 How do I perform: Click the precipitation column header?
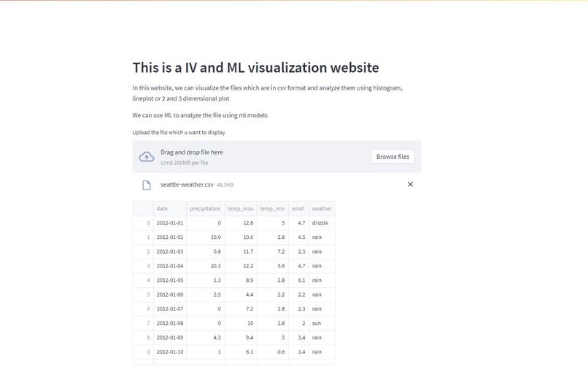[x=205, y=208]
